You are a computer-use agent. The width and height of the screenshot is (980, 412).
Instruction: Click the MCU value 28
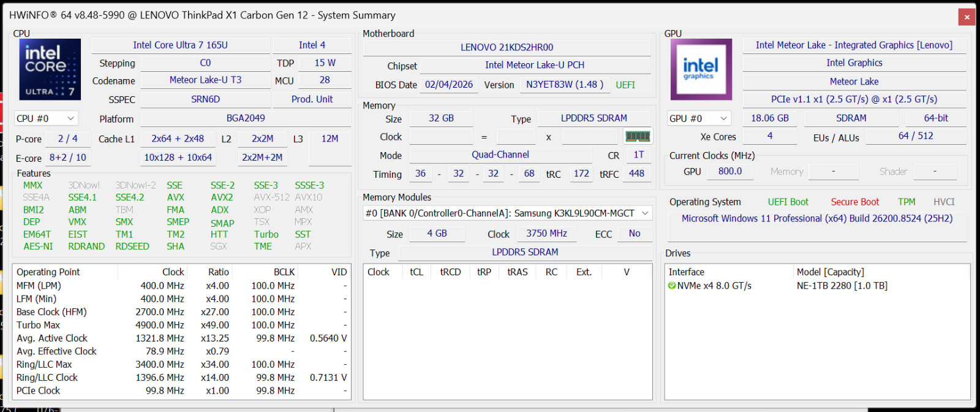click(x=325, y=80)
